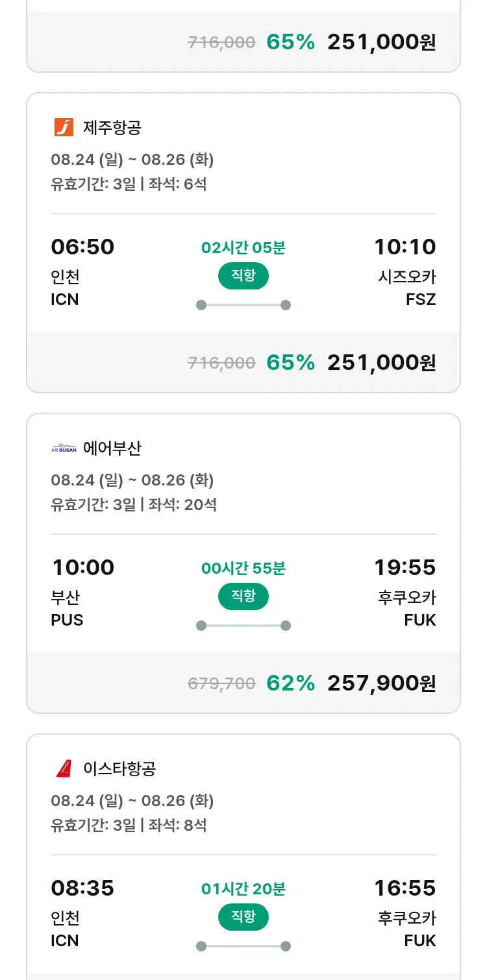
Task: Click the 10:10 Shizuoka arrival time
Action: 405,247
